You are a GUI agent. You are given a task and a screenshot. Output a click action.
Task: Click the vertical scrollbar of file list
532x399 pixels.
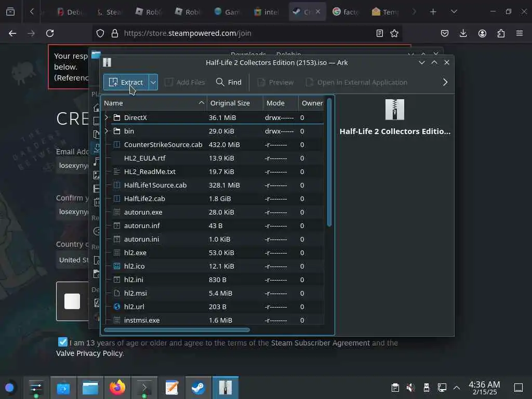(329, 162)
